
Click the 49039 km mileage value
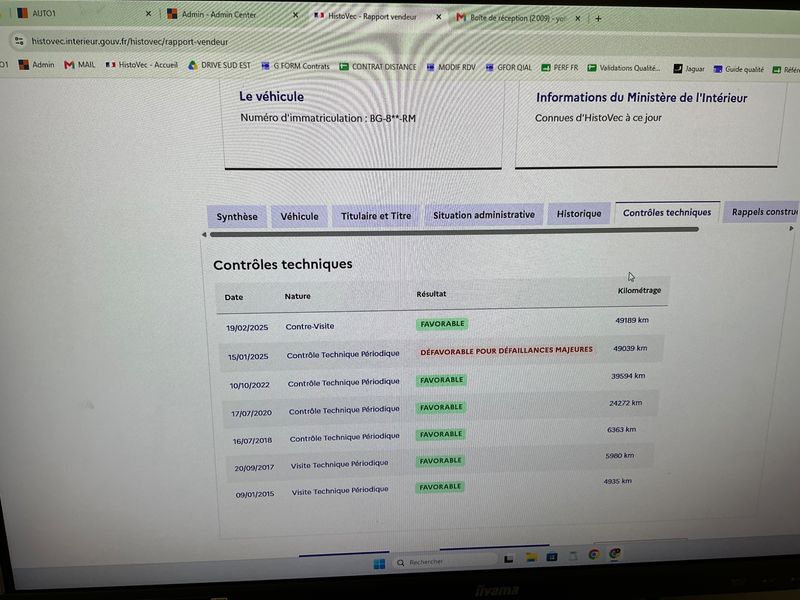pyautogui.click(x=630, y=348)
